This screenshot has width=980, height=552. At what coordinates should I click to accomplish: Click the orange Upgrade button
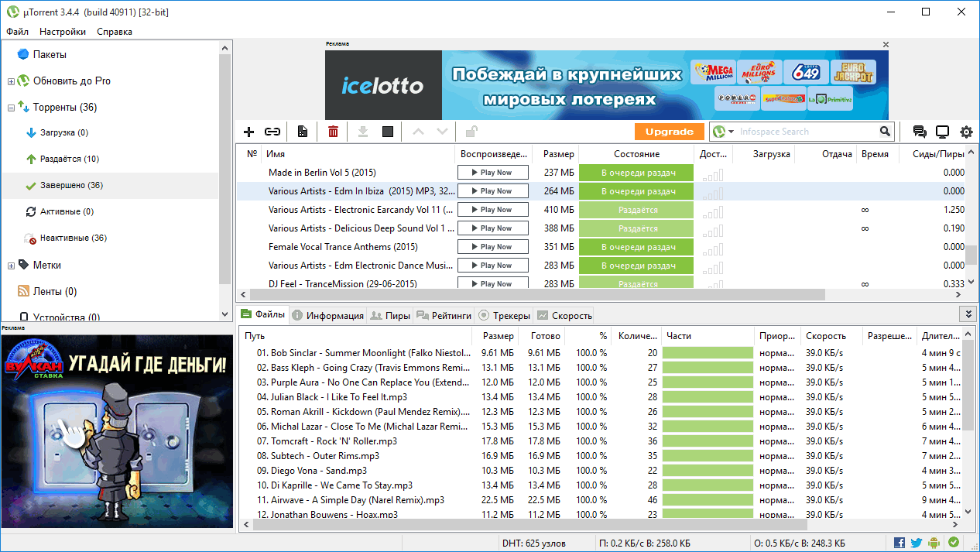(670, 132)
